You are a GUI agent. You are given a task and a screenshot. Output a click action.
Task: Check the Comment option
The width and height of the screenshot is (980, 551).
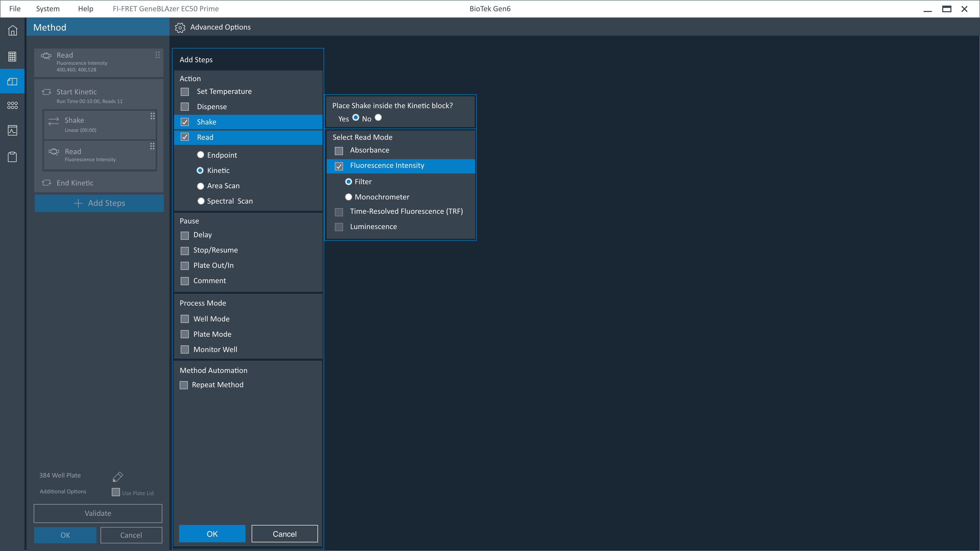click(185, 281)
